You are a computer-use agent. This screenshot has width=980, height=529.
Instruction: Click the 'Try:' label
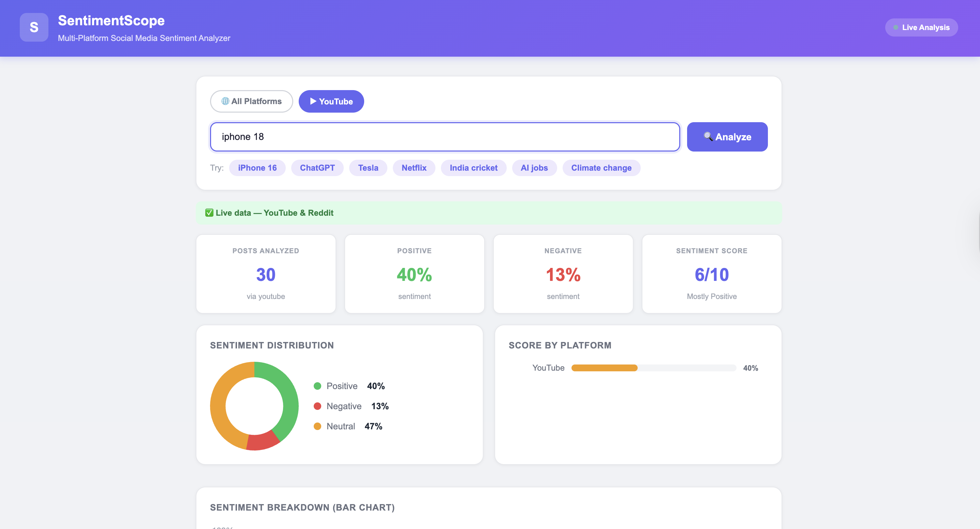point(217,168)
